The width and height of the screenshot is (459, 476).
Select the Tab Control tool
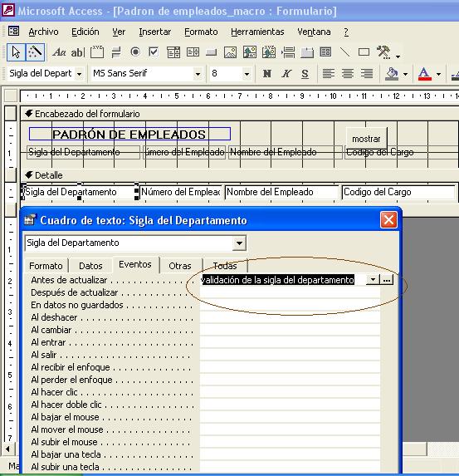pos(307,52)
